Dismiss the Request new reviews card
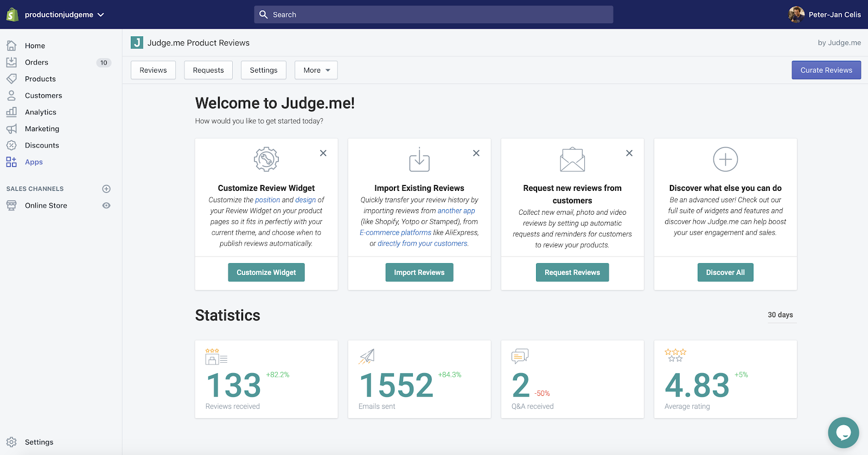Image resolution: width=868 pixels, height=455 pixels. click(629, 153)
